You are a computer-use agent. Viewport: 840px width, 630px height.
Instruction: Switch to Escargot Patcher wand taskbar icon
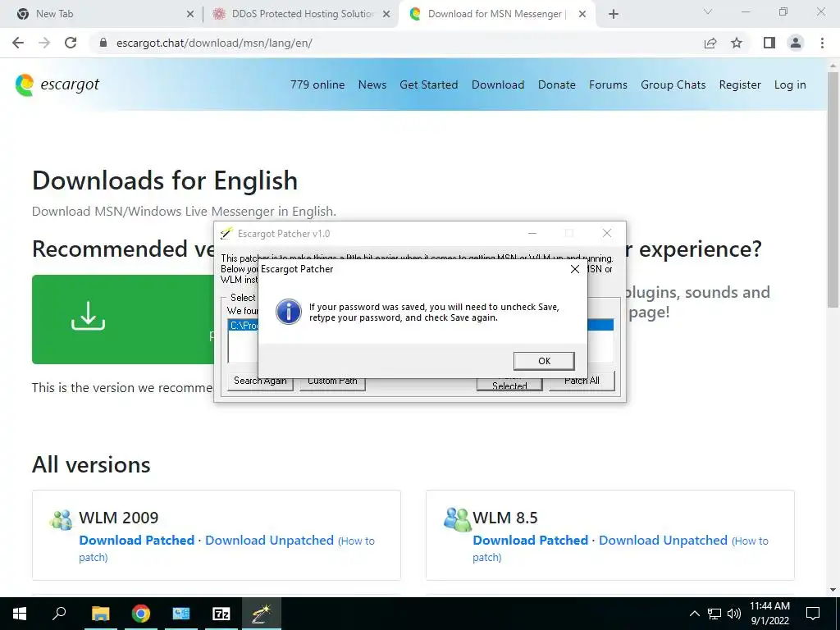coord(262,614)
